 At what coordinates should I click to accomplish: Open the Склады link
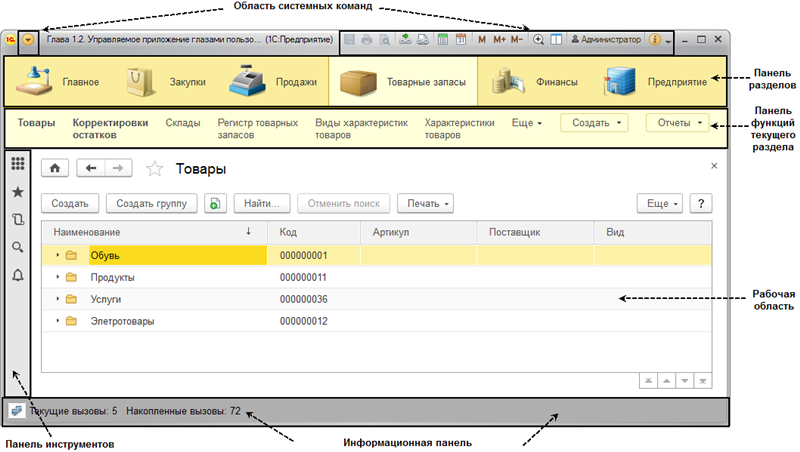coord(183,123)
